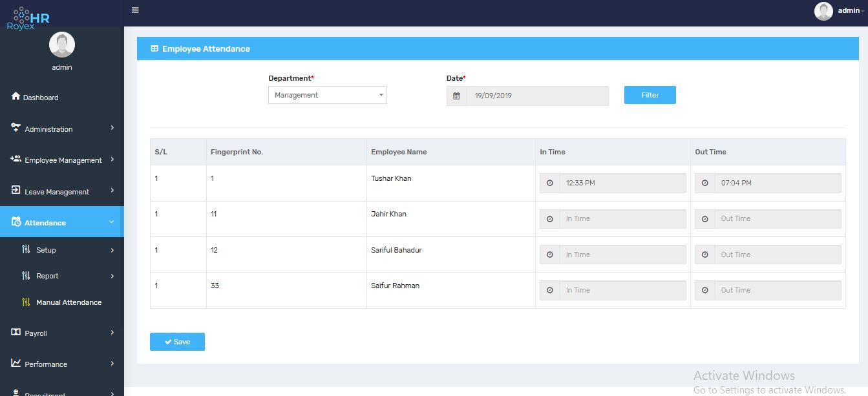The width and height of the screenshot is (868, 396).
Task: Click Sariful Bahadur's Out Time input
Action: 778,255
